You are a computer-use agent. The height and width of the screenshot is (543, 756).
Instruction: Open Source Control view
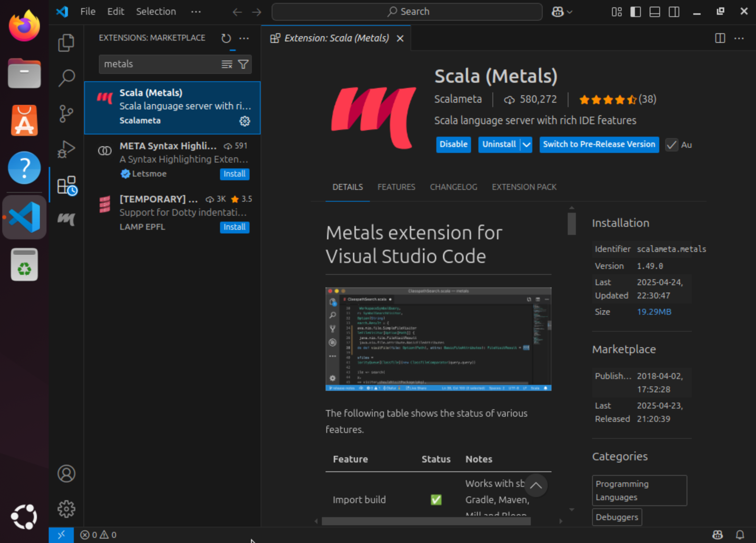66,113
